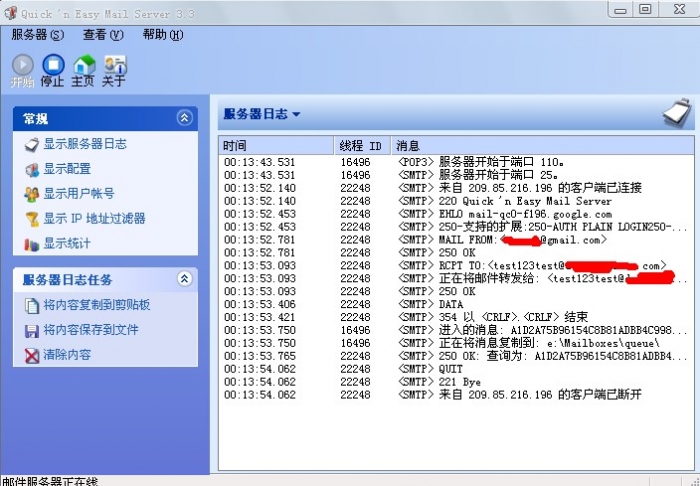Click 将内容保存到文件 link
Screen dimensions: 700x486
(x=91, y=330)
